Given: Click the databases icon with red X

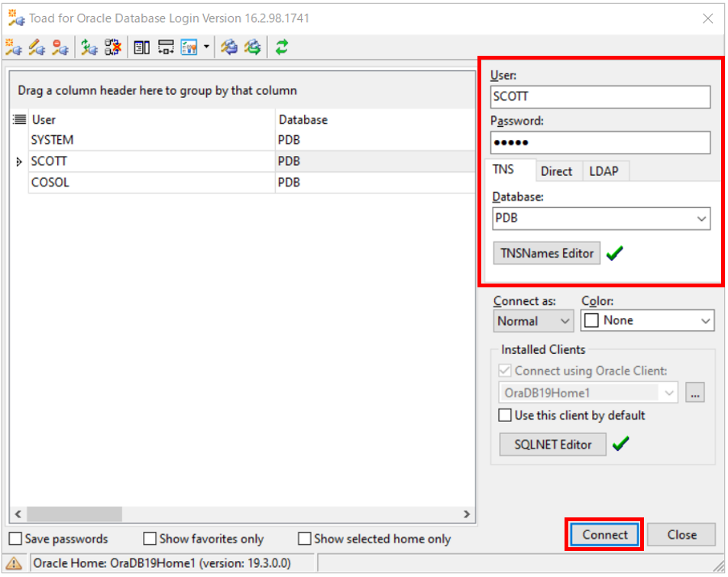Looking at the screenshot, I should pyautogui.click(x=113, y=47).
